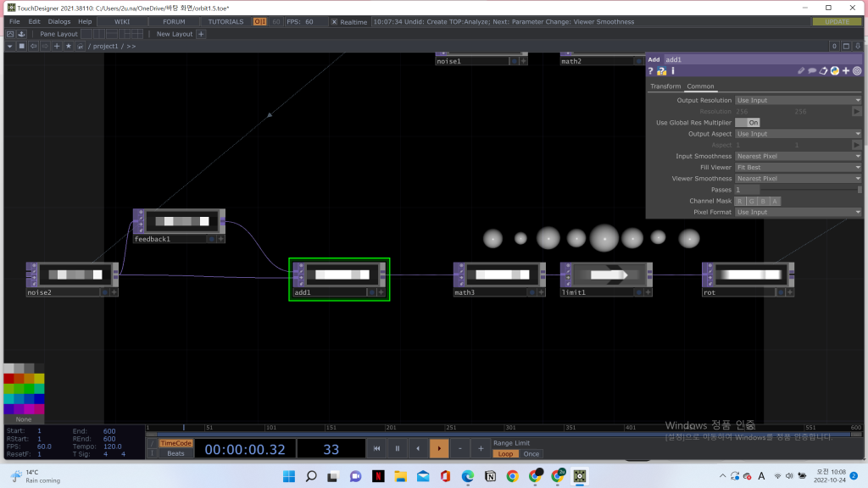Open Output Aspect dropdown

798,134
